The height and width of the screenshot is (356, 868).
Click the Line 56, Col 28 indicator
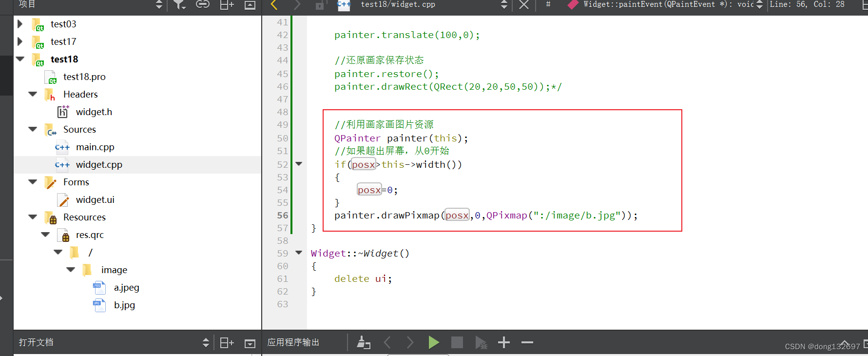pyautogui.click(x=807, y=4)
